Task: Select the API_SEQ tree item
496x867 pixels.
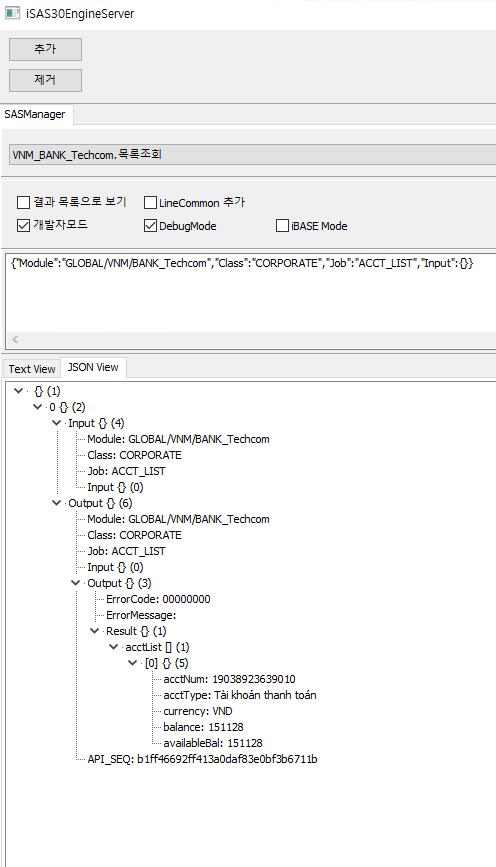Action: pos(202,759)
